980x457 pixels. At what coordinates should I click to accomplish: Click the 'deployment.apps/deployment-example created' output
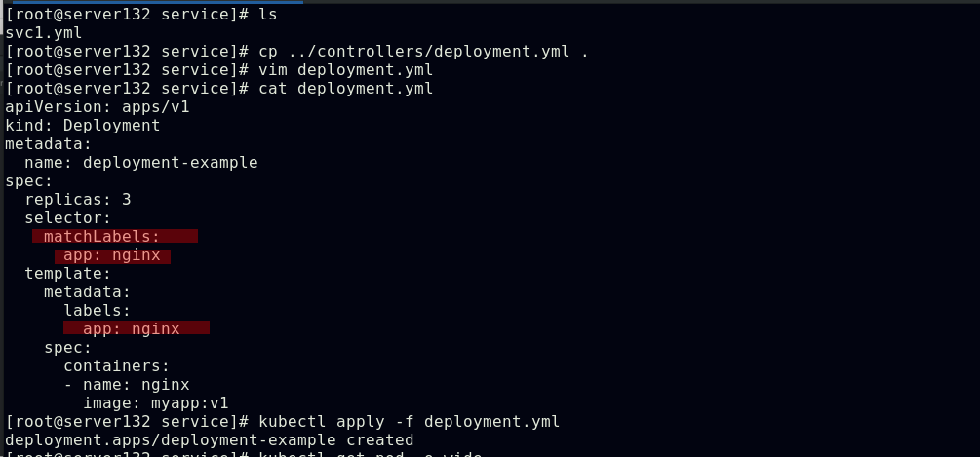click(209, 440)
